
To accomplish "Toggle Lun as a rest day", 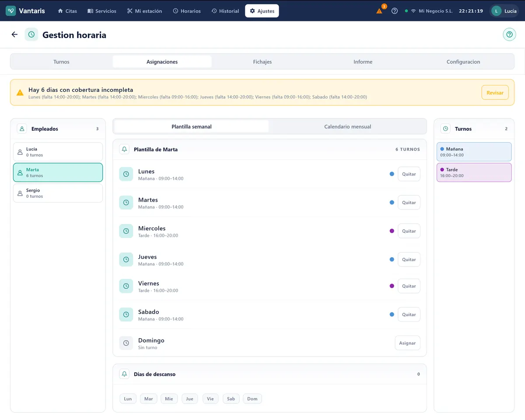I will click(128, 399).
